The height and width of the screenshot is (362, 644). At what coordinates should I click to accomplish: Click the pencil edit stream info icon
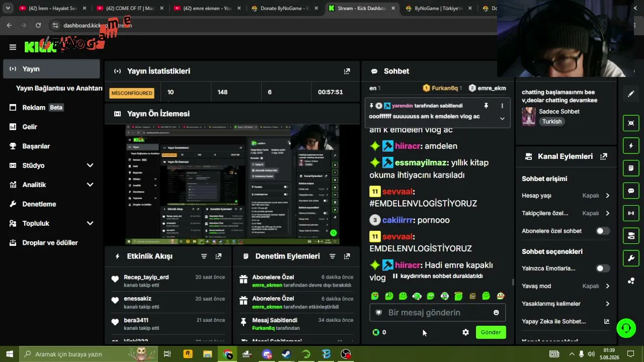[x=631, y=94]
